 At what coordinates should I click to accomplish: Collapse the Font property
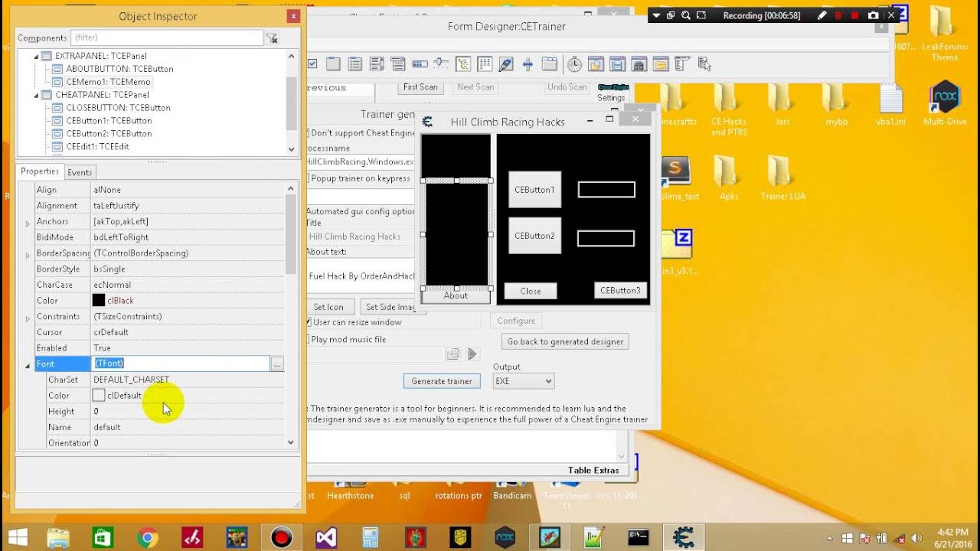[28, 364]
